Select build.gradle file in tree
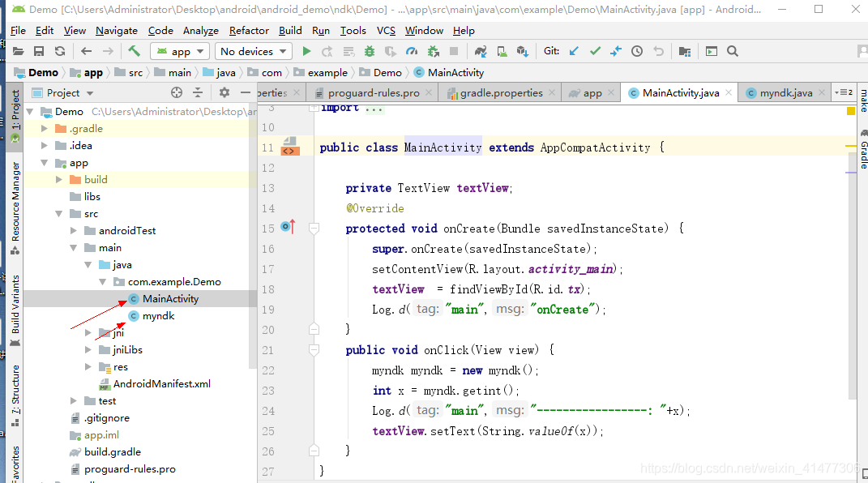 pyautogui.click(x=113, y=452)
